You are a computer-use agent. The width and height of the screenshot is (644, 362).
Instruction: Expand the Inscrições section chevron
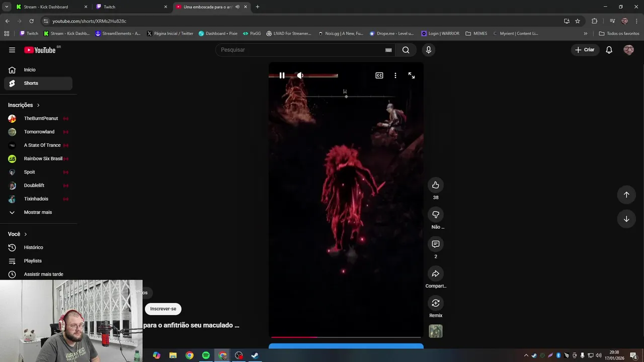tap(38, 105)
